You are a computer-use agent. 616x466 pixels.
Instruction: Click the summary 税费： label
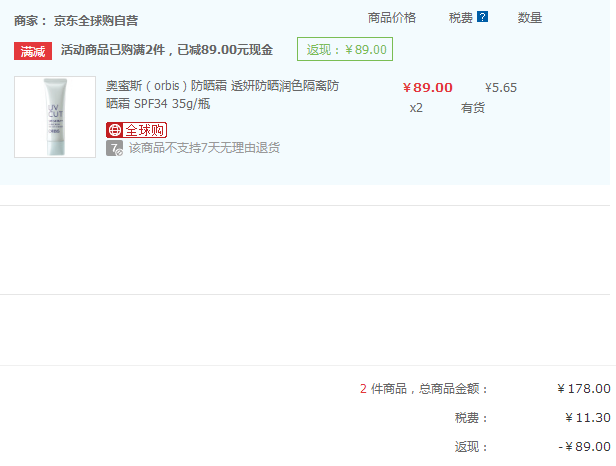tap(471, 418)
